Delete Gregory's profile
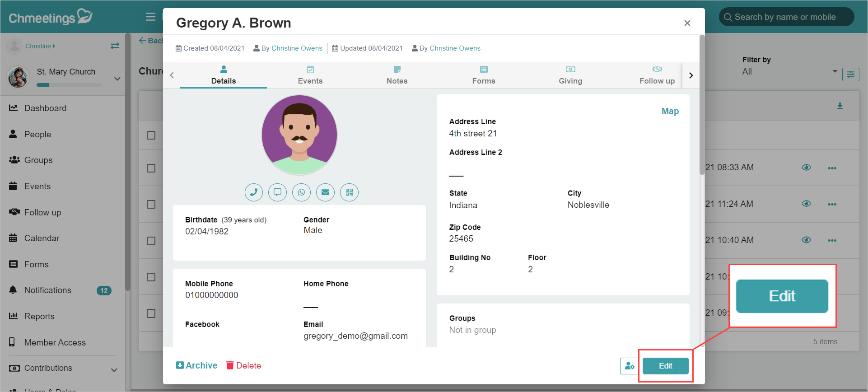Screen dimensions: 868x392 pyautogui.click(x=244, y=365)
